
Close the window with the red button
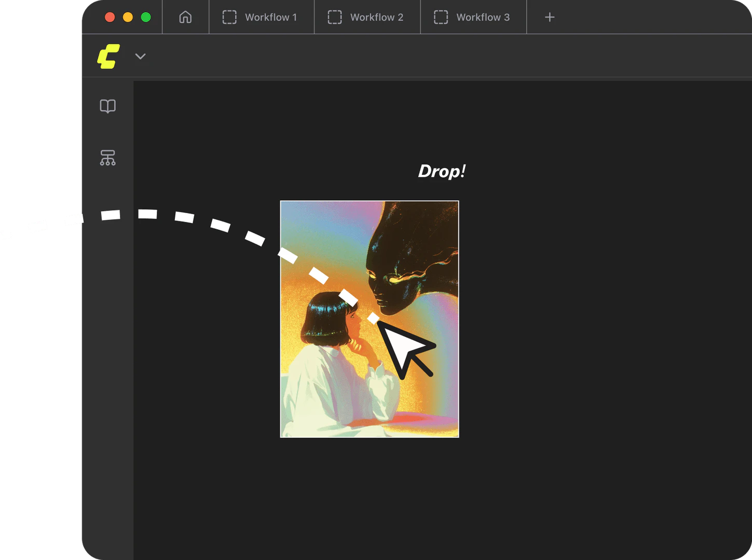[x=110, y=17]
